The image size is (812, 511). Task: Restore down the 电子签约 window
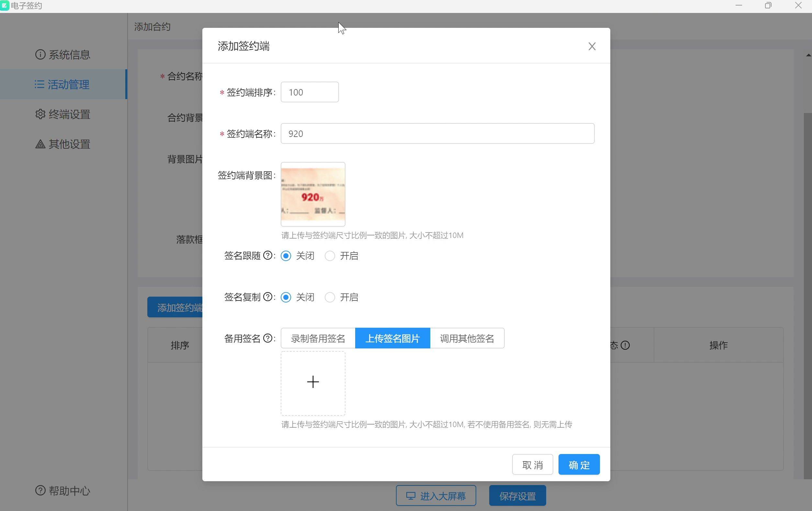[768, 6]
